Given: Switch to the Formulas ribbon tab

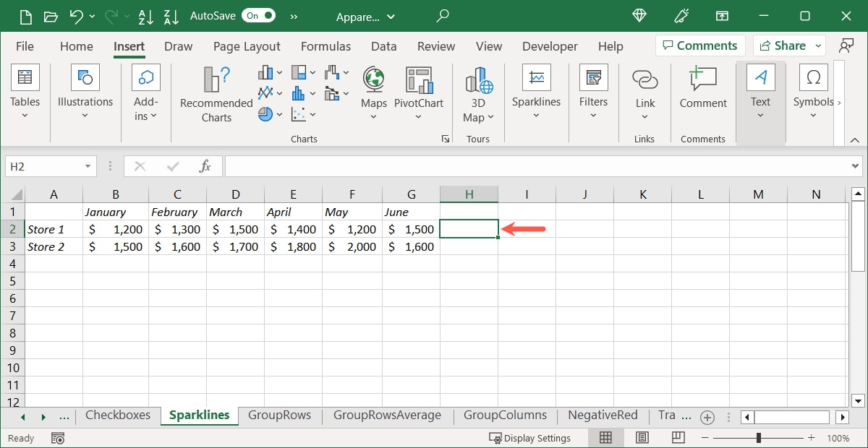Looking at the screenshot, I should click(x=325, y=46).
